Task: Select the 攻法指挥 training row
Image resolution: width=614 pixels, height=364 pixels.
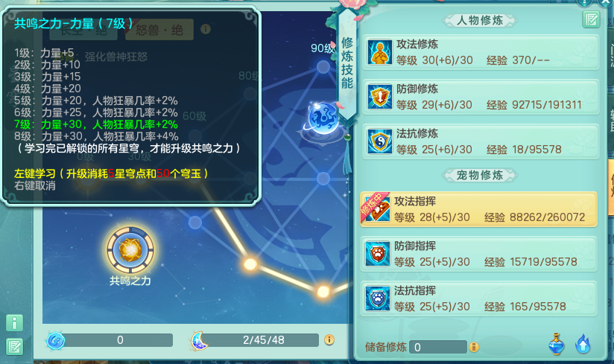Action: pyautogui.click(x=478, y=209)
